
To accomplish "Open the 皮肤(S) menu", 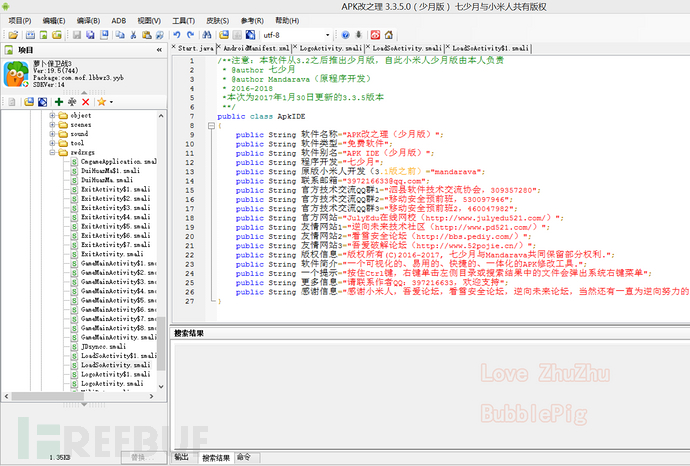I will click(x=217, y=21).
